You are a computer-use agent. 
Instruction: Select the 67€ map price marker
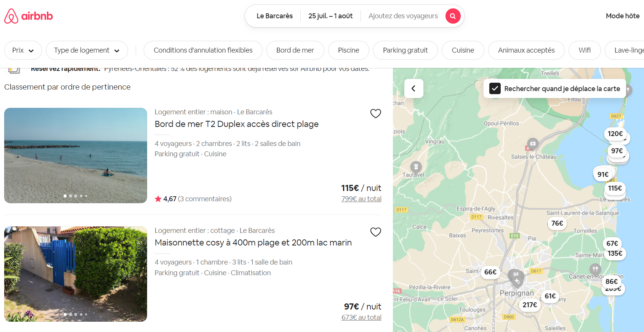(x=612, y=243)
